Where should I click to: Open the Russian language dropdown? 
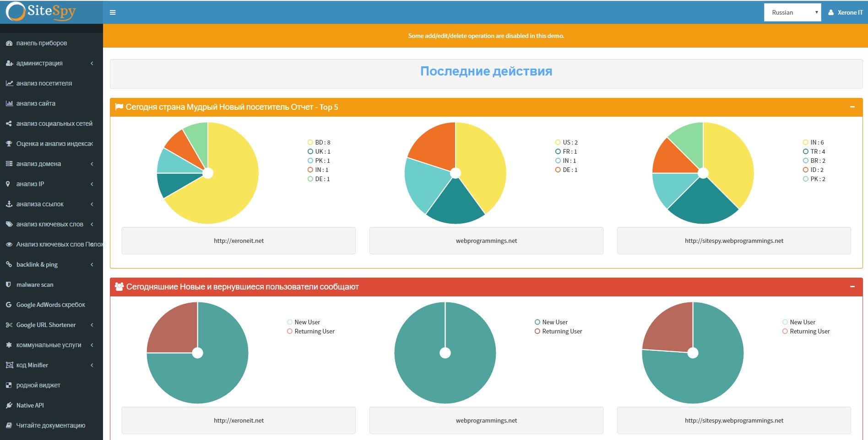792,12
